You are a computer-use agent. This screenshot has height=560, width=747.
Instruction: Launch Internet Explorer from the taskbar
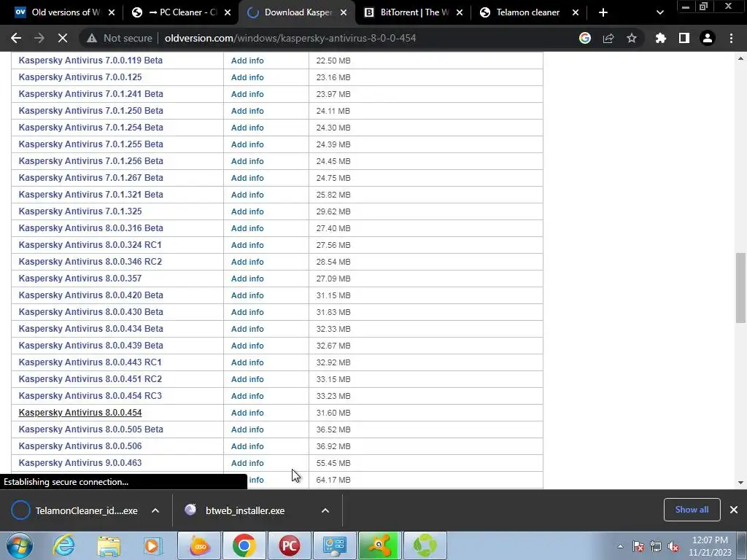(x=64, y=545)
